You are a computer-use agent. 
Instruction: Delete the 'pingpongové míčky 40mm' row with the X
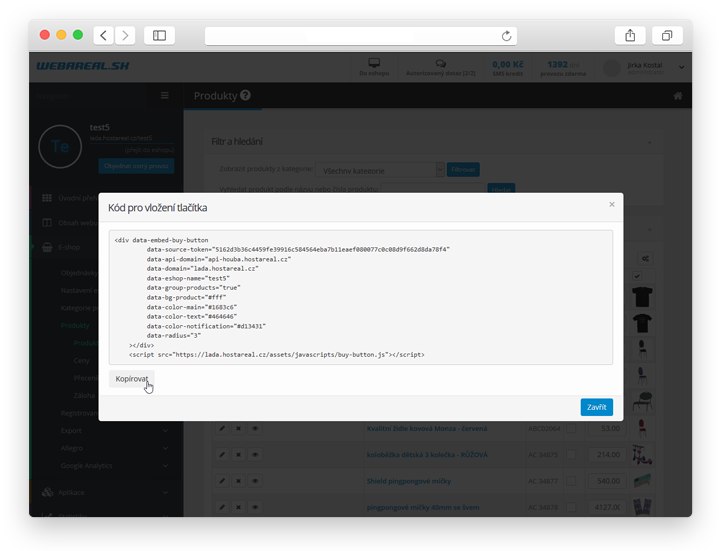point(238,507)
